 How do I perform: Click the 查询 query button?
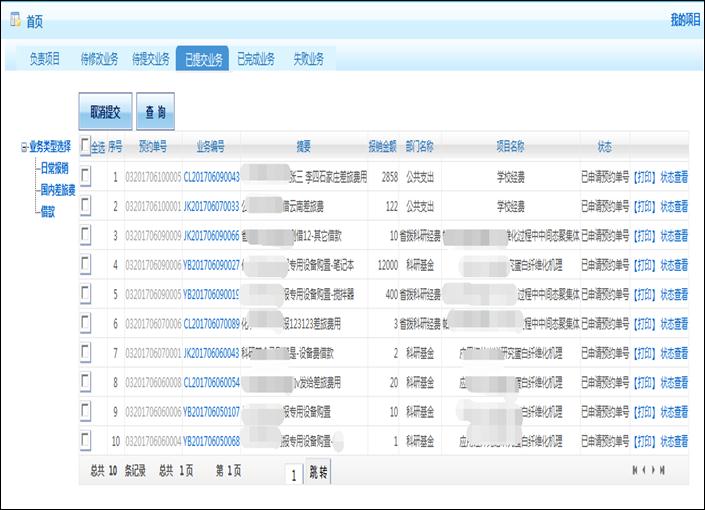(x=155, y=112)
